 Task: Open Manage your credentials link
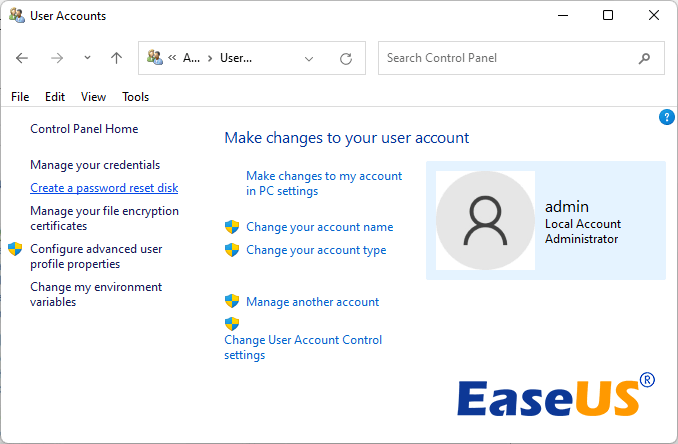click(x=95, y=165)
